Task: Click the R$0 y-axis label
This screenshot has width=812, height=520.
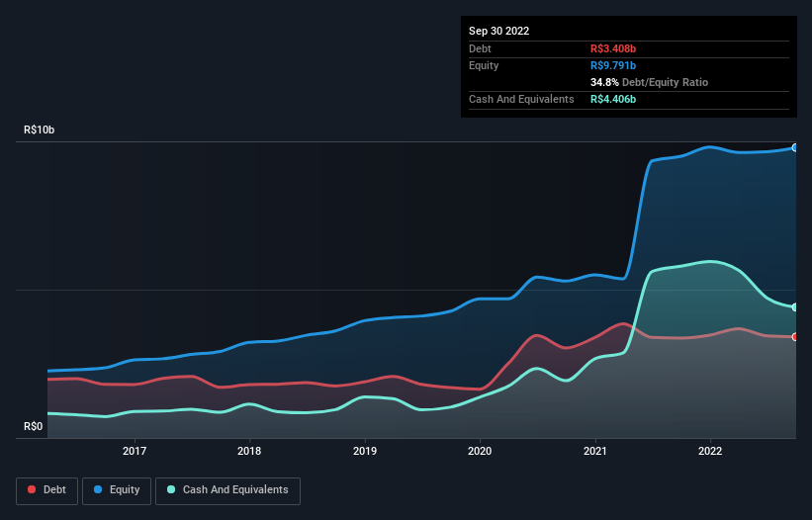Action: coord(34,427)
